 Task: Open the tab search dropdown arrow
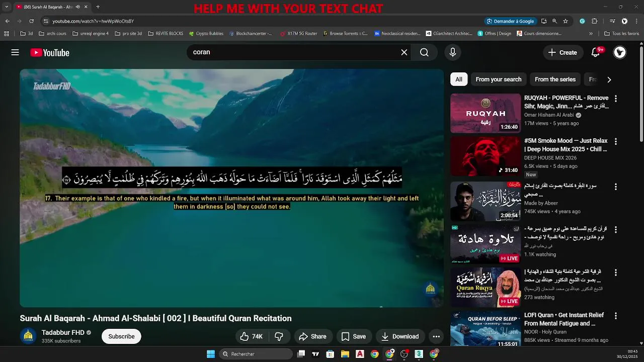pyautogui.click(x=7, y=7)
